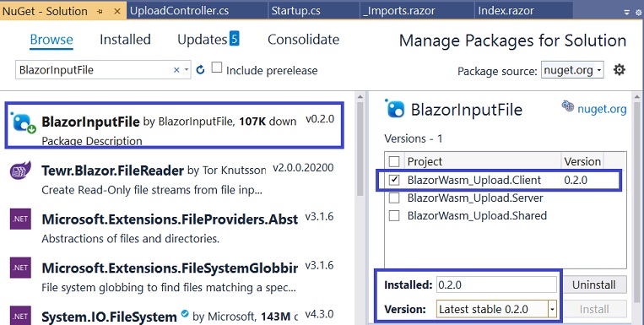Click the package list vertical scrollbar
Viewport: 644px width, 325px height.
click(x=360, y=148)
